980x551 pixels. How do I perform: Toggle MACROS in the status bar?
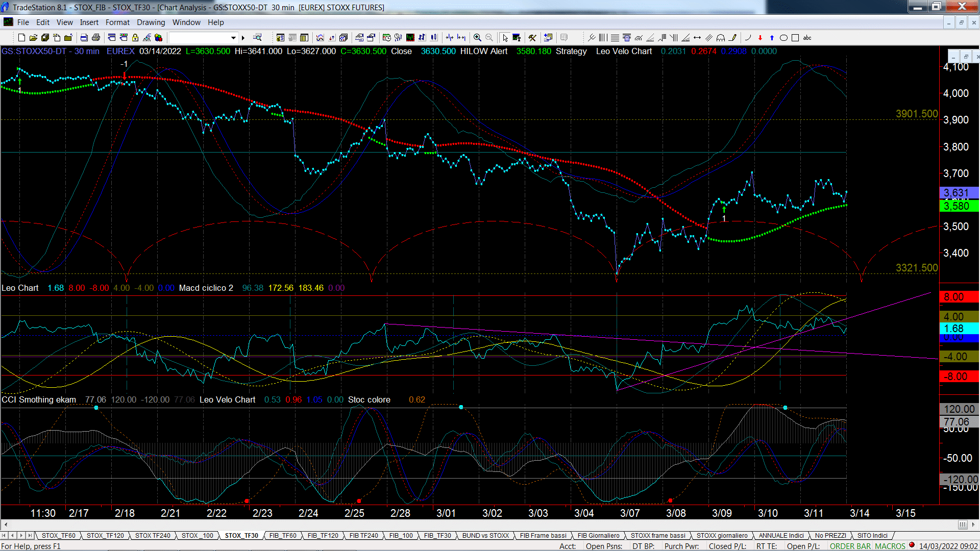[x=890, y=546]
